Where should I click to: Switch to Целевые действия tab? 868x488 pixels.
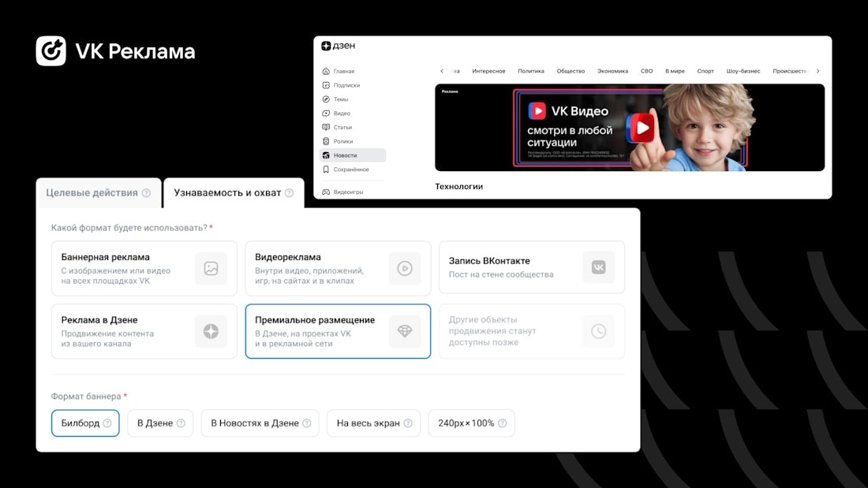click(92, 193)
